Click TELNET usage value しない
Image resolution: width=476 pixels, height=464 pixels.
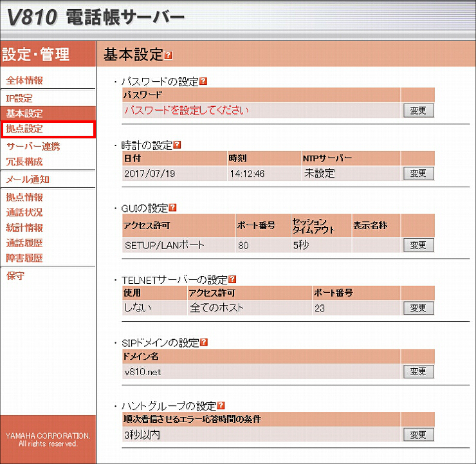(138, 308)
